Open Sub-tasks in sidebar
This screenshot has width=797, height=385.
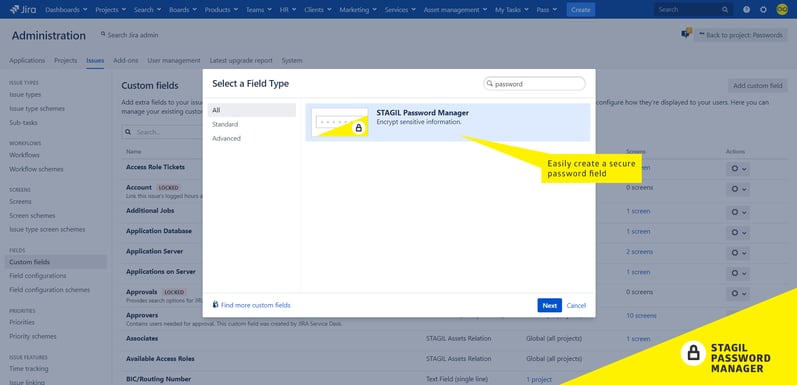[x=23, y=123]
